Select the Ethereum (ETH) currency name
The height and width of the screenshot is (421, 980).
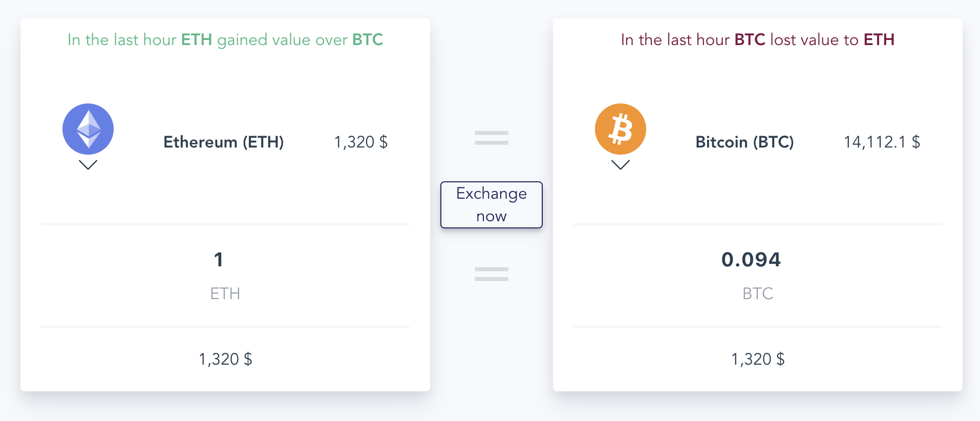(x=224, y=142)
